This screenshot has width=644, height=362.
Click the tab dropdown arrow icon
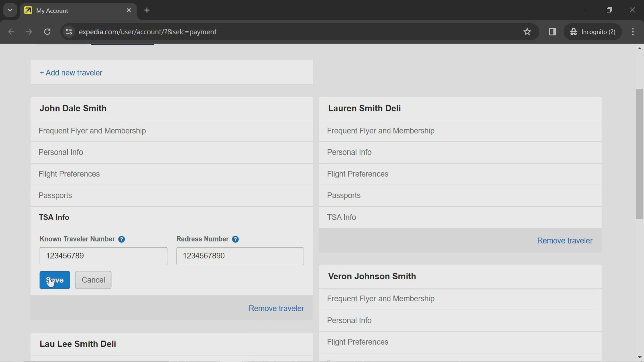10,10
